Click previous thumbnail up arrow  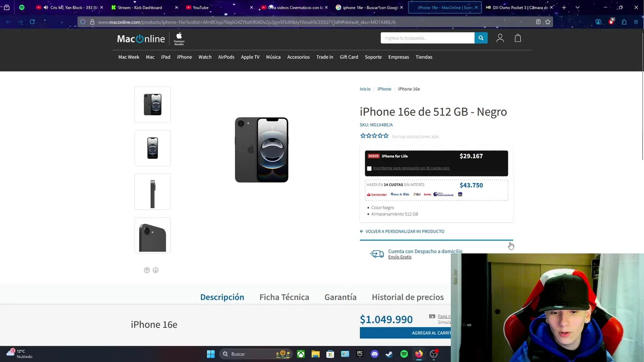click(x=147, y=270)
